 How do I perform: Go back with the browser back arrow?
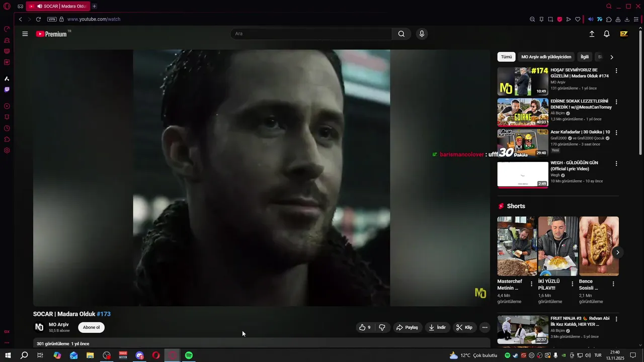tap(20, 19)
